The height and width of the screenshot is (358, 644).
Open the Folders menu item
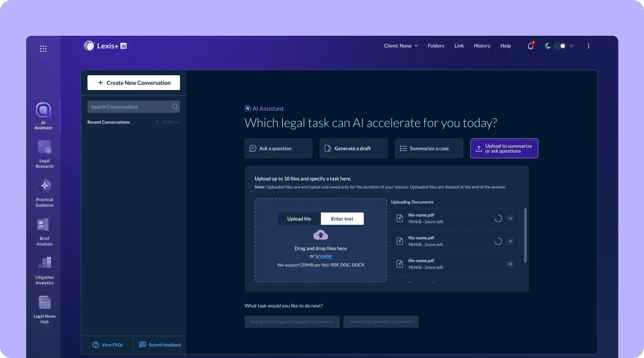pos(436,46)
